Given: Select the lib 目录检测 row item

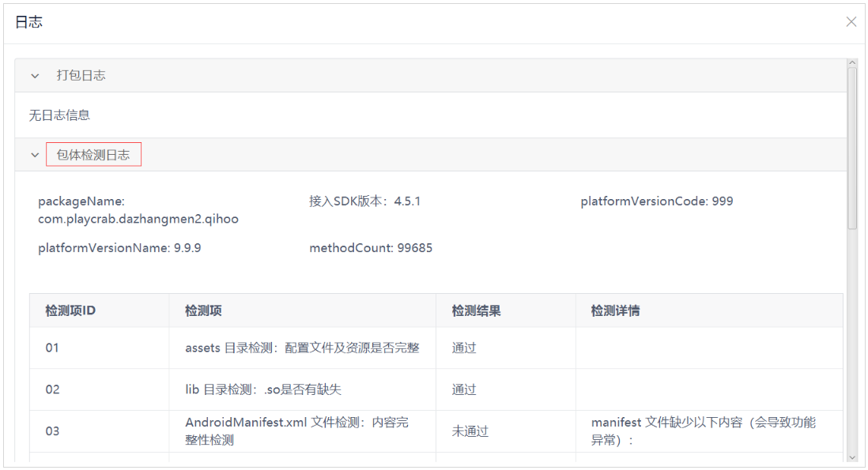Looking at the screenshot, I should click(263, 389).
